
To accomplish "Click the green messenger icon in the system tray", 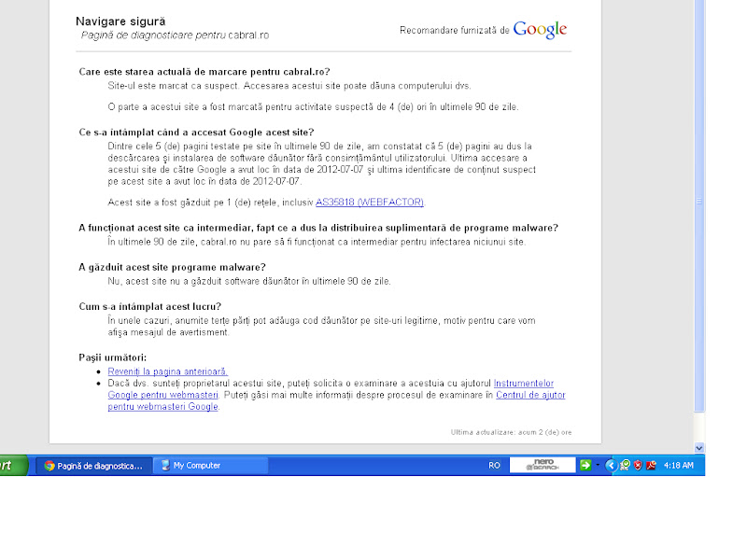I will [x=625, y=465].
